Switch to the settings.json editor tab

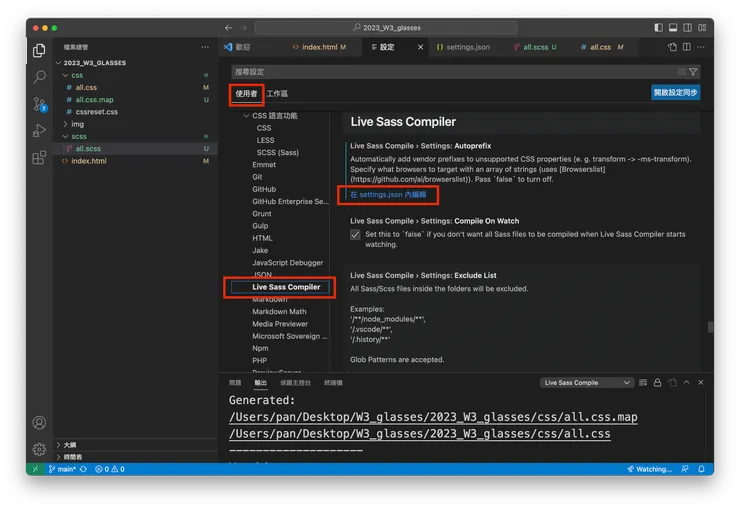click(467, 47)
